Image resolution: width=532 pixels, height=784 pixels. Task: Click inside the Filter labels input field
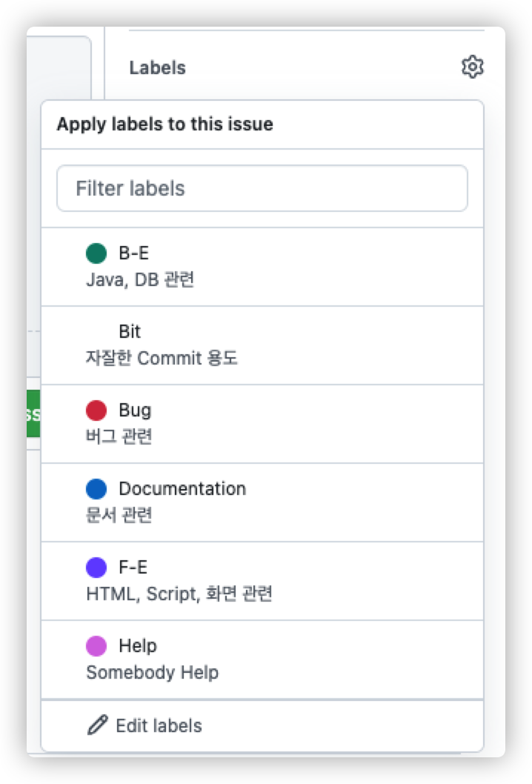click(x=262, y=188)
